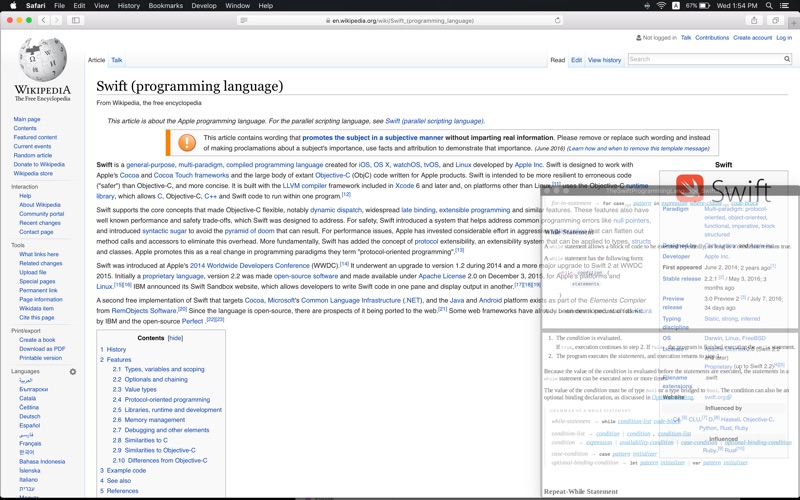Click the Wikipedia search magnifier icon

[x=787, y=59]
